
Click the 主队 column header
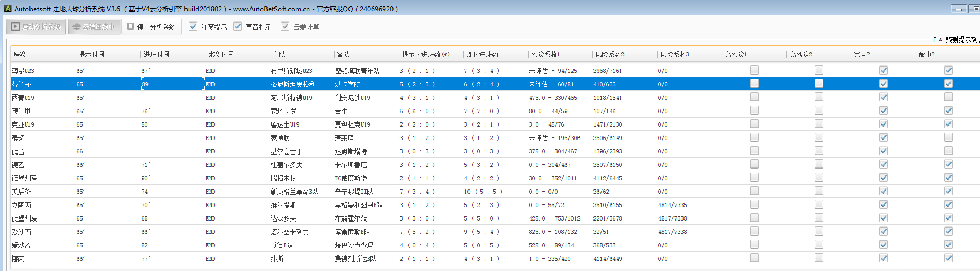[279, 54]
